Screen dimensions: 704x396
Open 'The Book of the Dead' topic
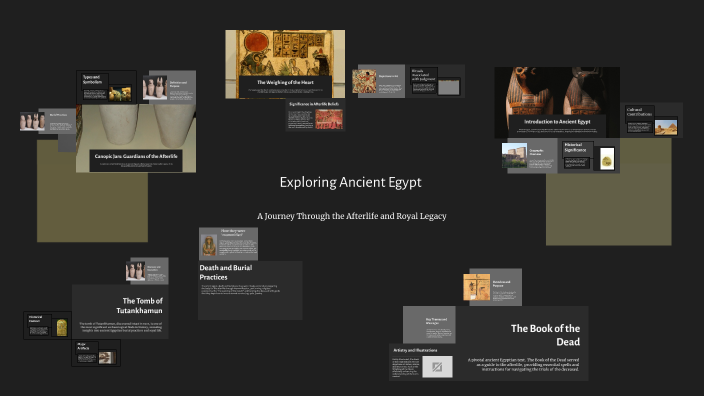[522, 343]
